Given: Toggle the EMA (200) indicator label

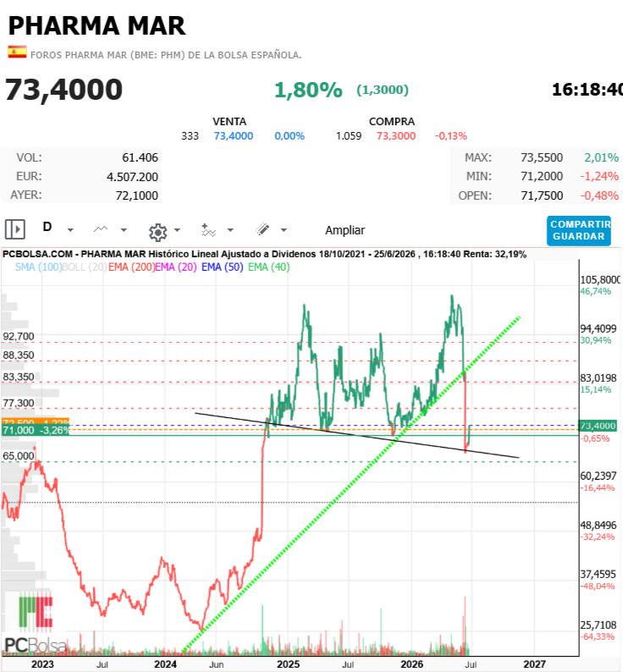Looking at the screenshot, I should [131, 267].
